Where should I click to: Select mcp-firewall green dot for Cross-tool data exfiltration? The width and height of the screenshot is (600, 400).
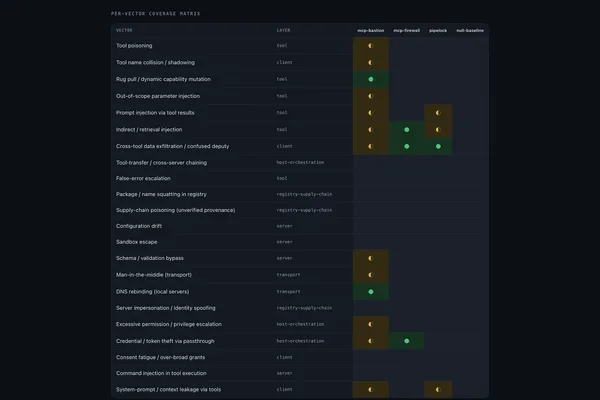(406, 146)
